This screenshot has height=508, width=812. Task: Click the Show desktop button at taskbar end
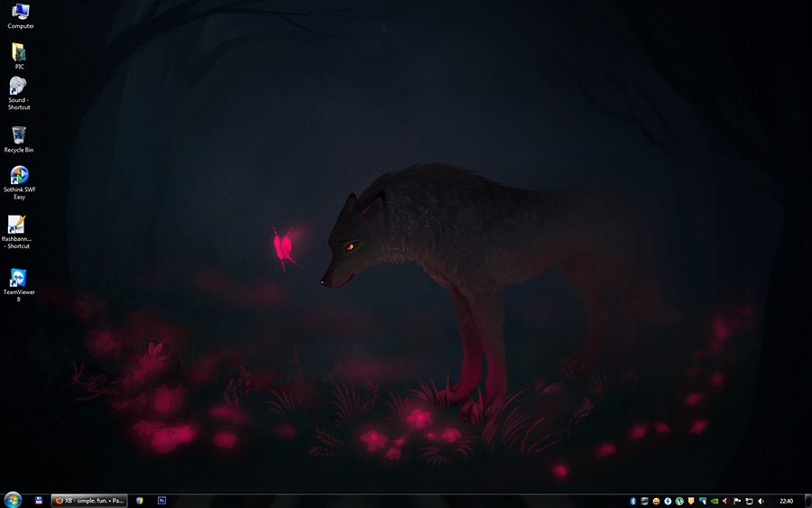click(808, 501)
